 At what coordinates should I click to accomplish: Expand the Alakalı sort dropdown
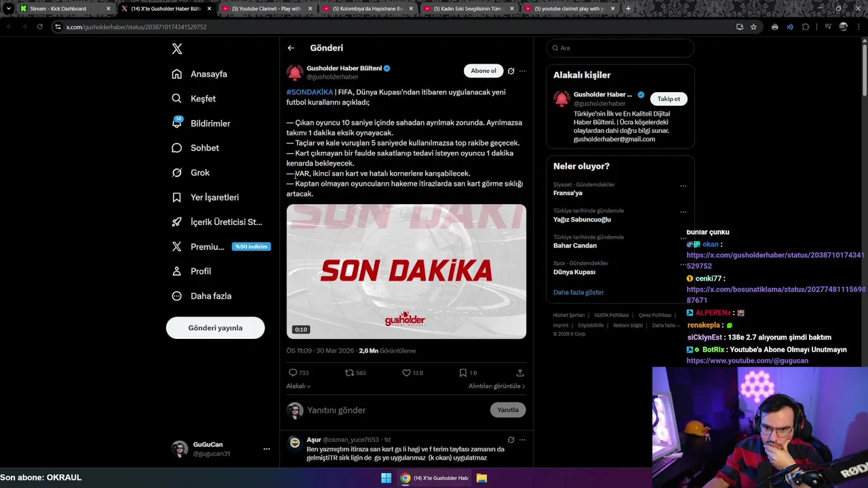coord(298,386)
